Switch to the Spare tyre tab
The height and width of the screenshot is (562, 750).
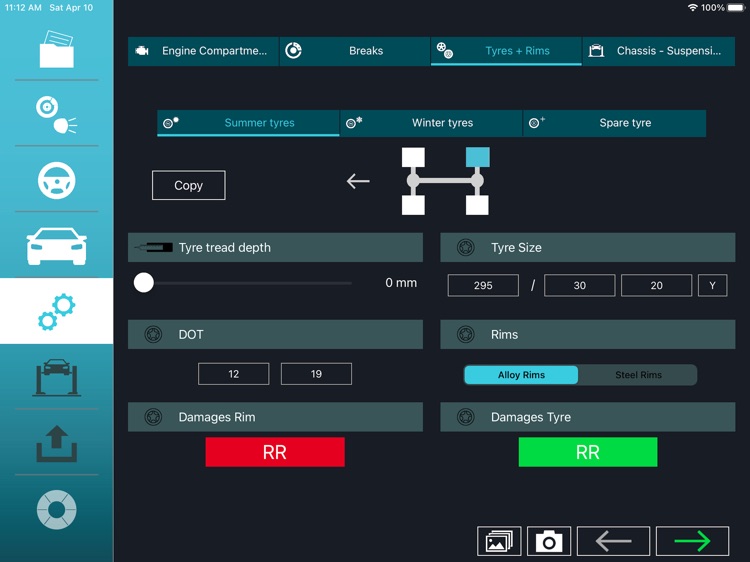pyautogui.click(x=615, y=123)
